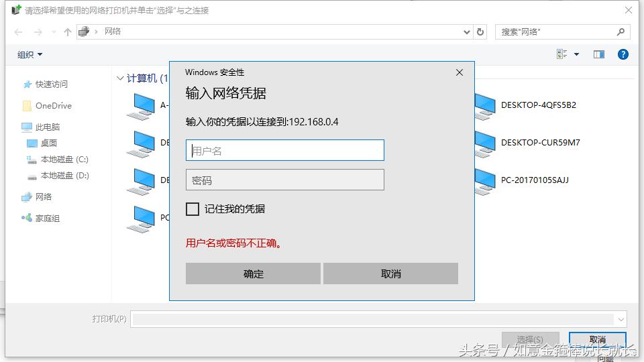Click the 密码 input field
644x362 pixels.
pos(285,180)
